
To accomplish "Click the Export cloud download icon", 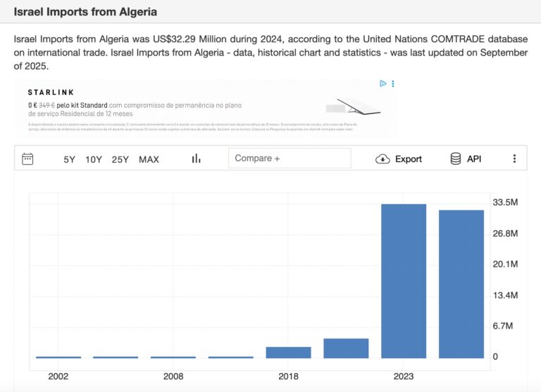I will point(383,159).
